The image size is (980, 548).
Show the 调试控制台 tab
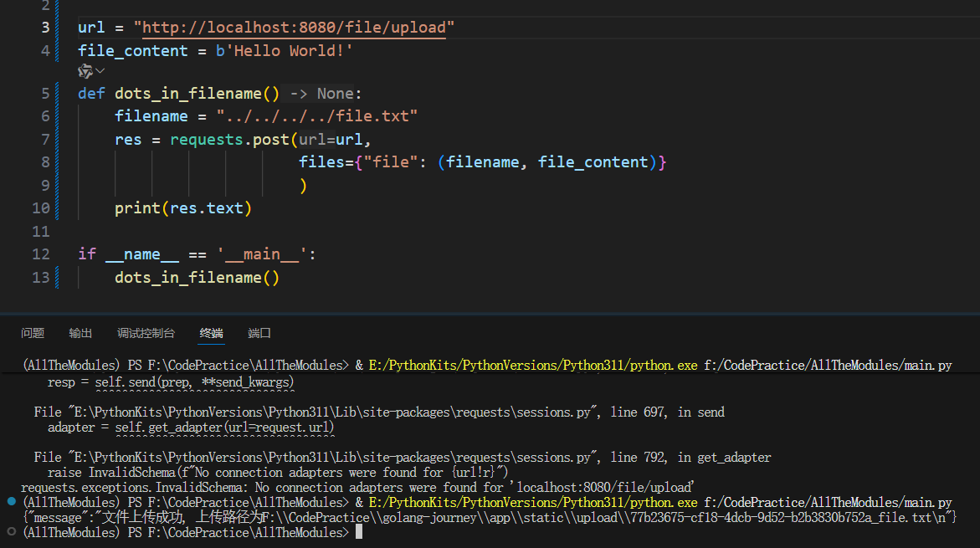click(146, 333)
